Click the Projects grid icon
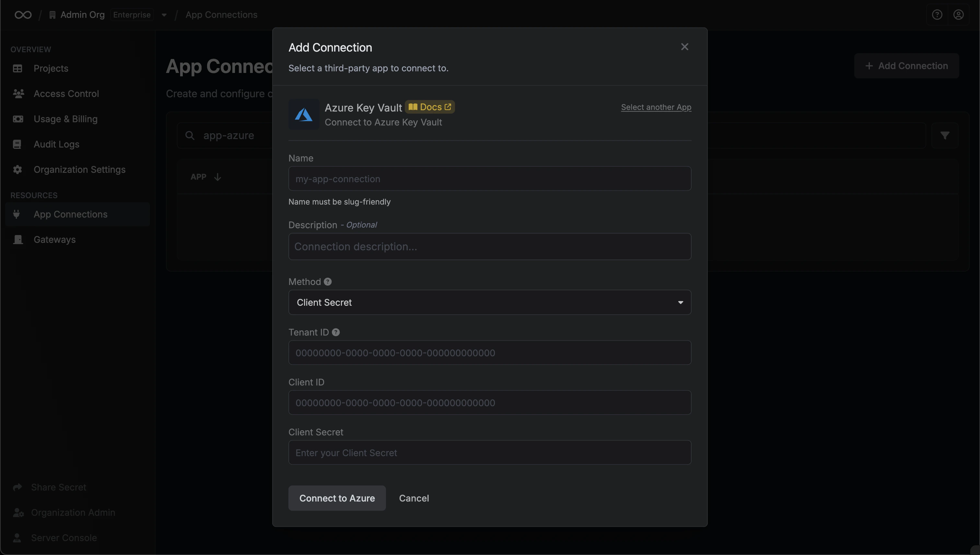The width and height of the screenshot is (980, 555). [17, 69]
